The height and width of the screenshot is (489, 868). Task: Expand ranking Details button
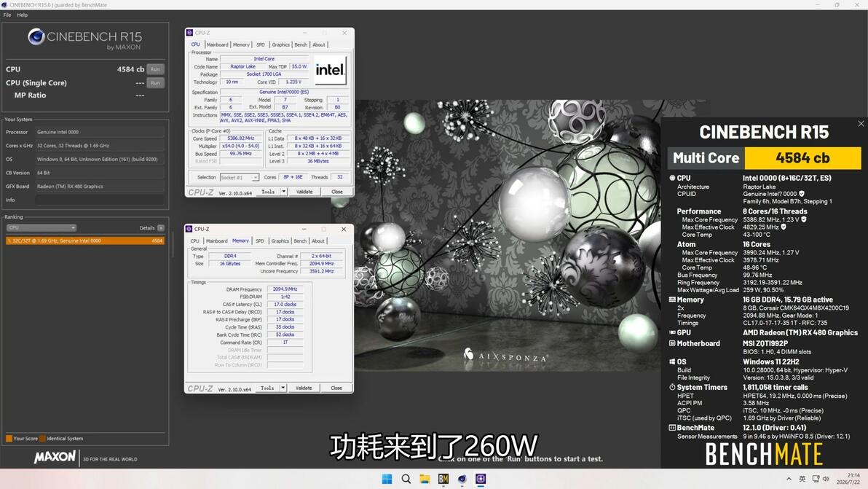(x=160, y=227)
